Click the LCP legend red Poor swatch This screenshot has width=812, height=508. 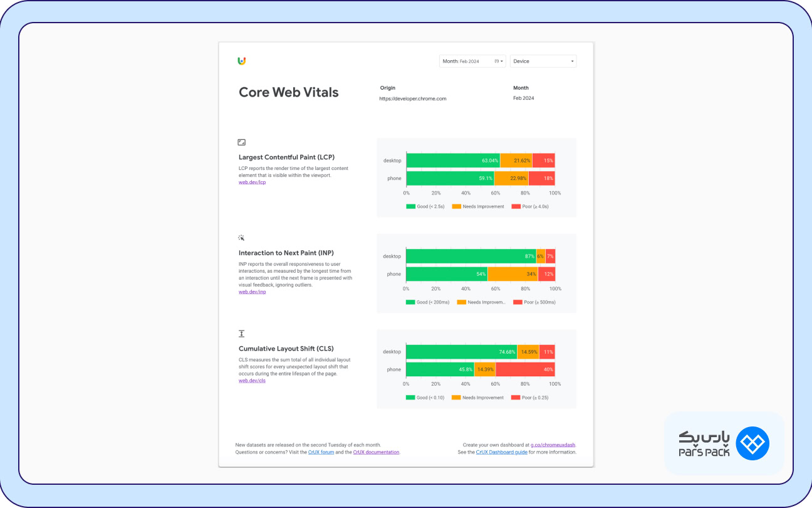(x=516, y=206)
